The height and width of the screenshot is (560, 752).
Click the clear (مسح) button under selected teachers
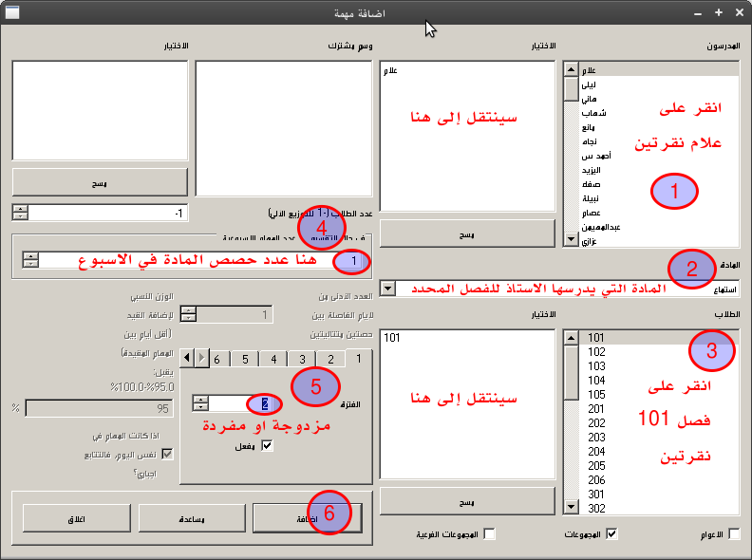pos(467,233)
